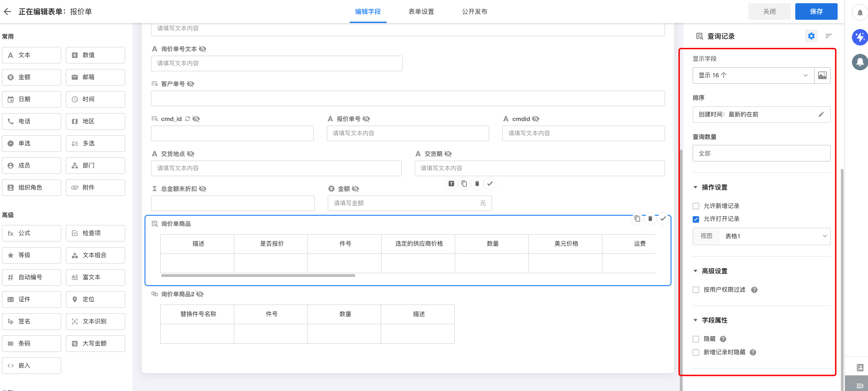Click the delete trash icon on 询价单商品 field
This screenshot has height=391, width=868.
(650, 219)
